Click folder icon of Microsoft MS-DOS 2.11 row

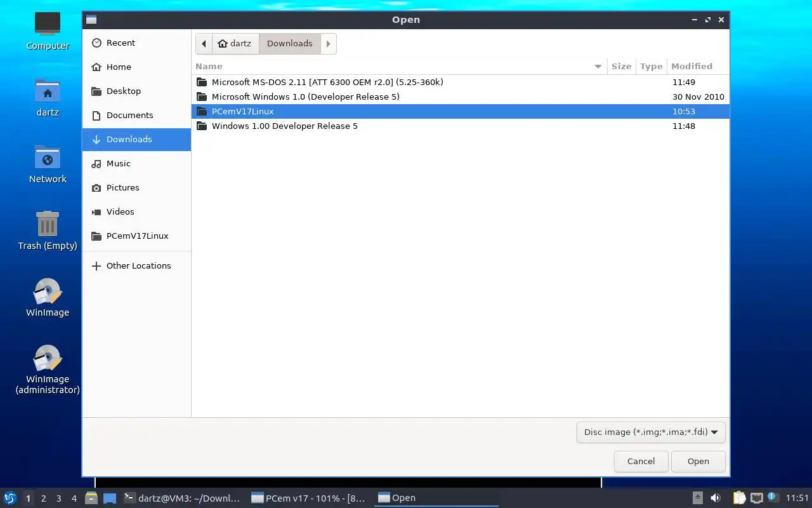tap(202, 82)
